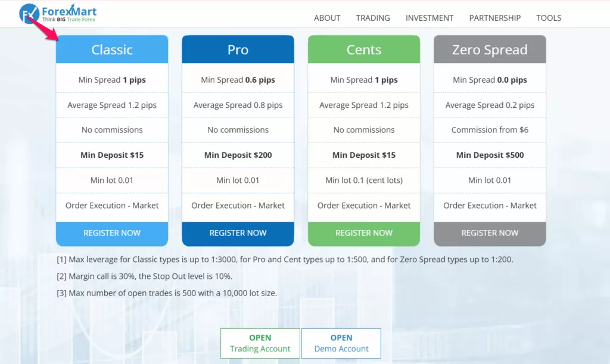Screen dimensions: 610x364
Task: Register now for the Cents account
Action: (x=364, y=234)
